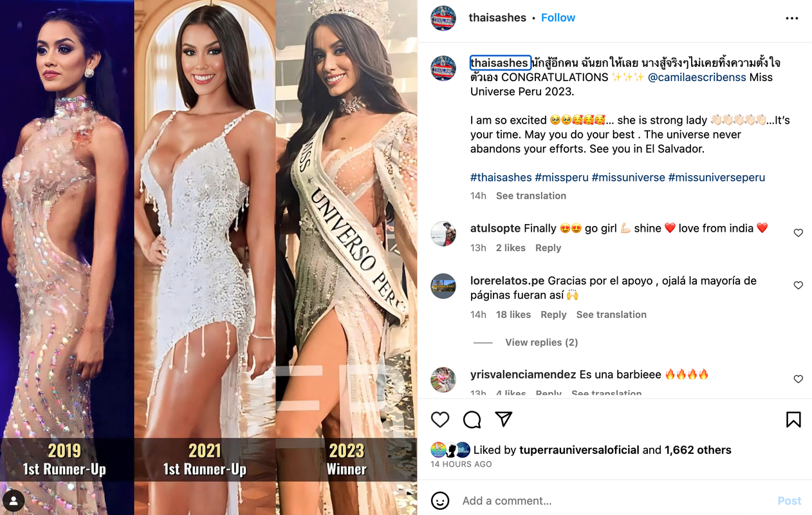Follow the thaisashes account
Image resolution: width=812 pixels, height=515 pixels.
click(x=558, y=18)
